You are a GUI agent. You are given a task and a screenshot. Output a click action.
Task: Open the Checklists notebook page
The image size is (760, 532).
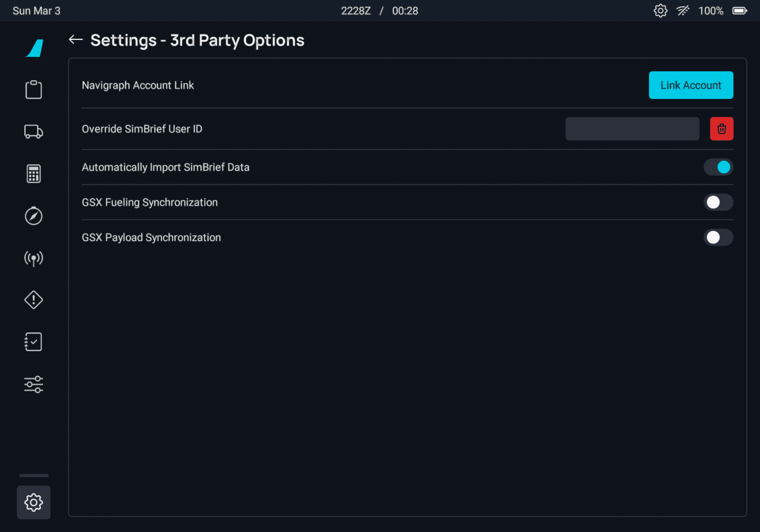point(33,342)
